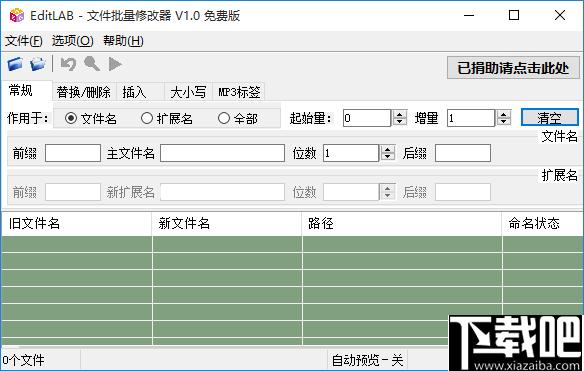
Task: Increase the 增量 value with up arrow
Action: pos(504,114)
